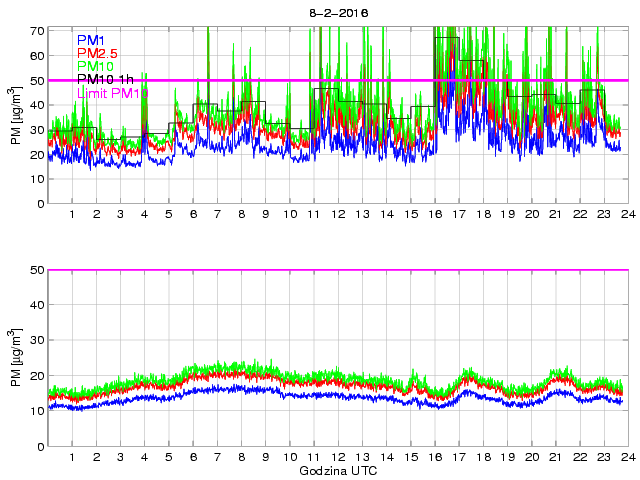The image size is (640, 480).
Task: Click the lower chart's PM y-axis label
Action: [x=17, y=359]
